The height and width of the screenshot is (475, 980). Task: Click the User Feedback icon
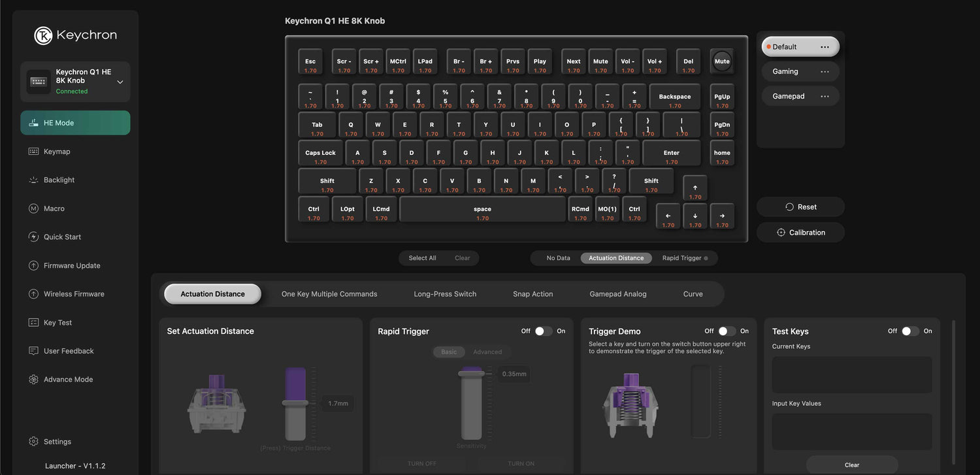pos(33,351)
